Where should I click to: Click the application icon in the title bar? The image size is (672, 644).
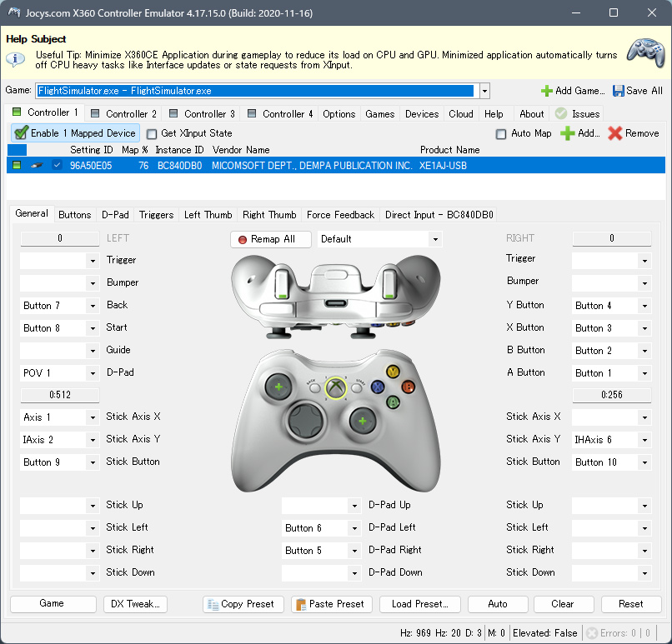[14, 12]
